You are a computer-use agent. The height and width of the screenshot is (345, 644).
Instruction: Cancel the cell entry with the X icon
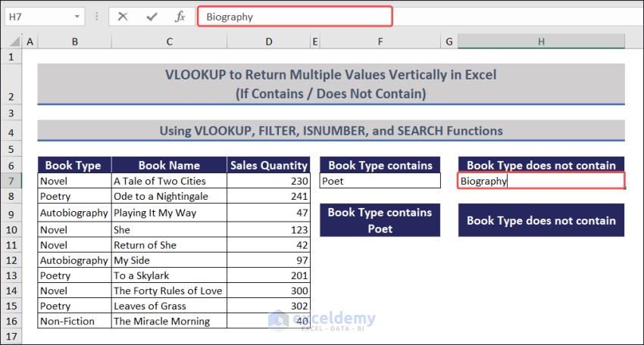123,17
